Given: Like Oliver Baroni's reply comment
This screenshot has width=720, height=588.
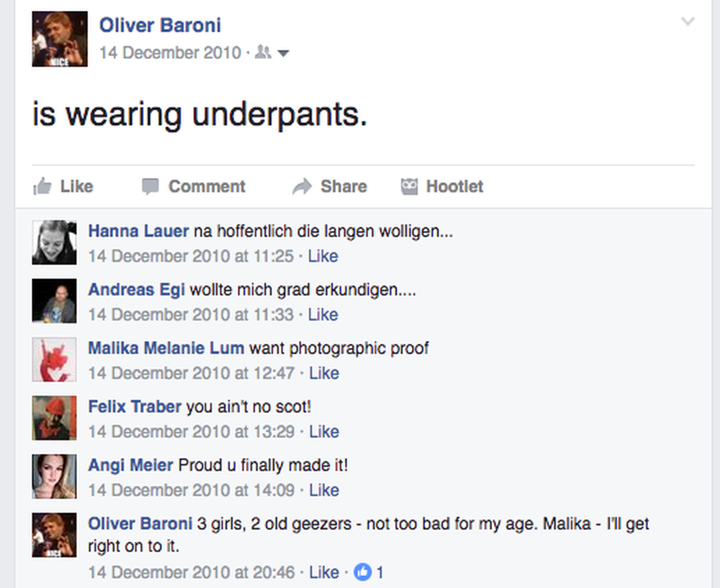Looking at the screenshot, I should click(324, 572).
